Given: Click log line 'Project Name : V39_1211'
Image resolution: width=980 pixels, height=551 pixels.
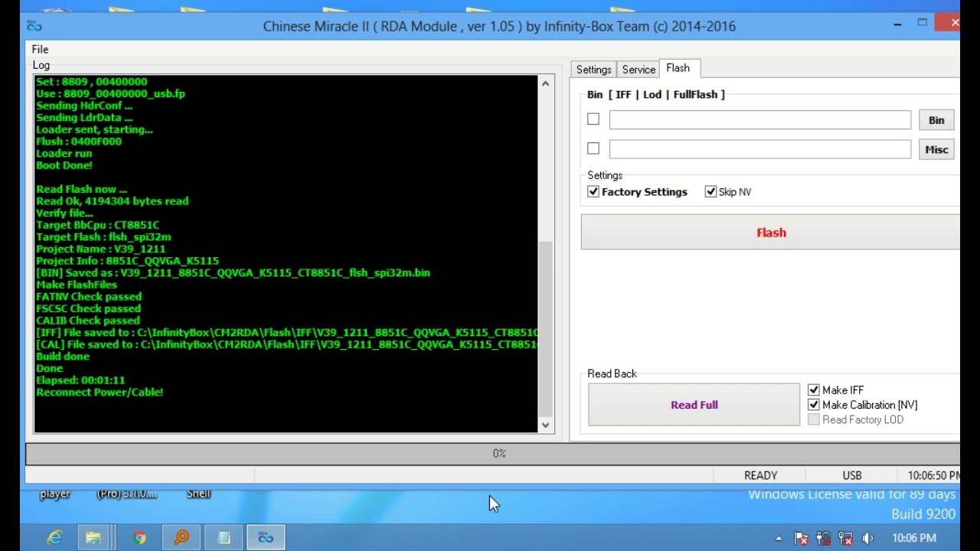Looking at the screenshot, I should pos(100,249).
